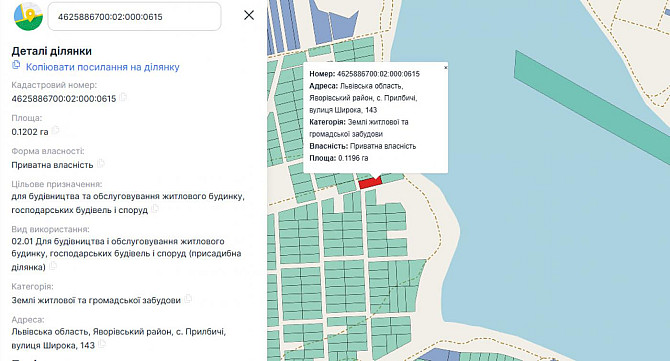Click the popup Площа 0.1196 га line
670x361 pixels.
(338, 158)
